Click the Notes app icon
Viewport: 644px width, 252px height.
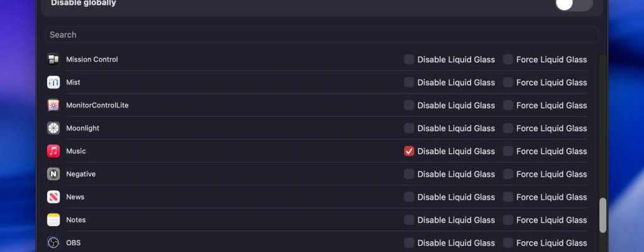[x=53, y=220]
